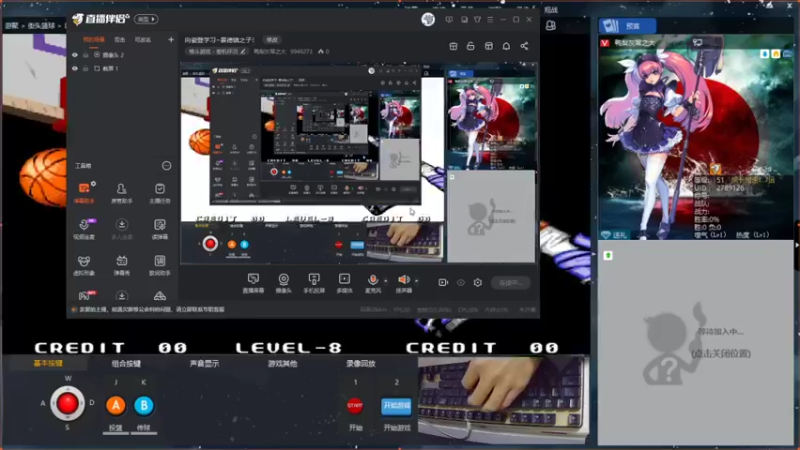Add a 多媒体 source

pyautogui.click(x=344, y=283)
